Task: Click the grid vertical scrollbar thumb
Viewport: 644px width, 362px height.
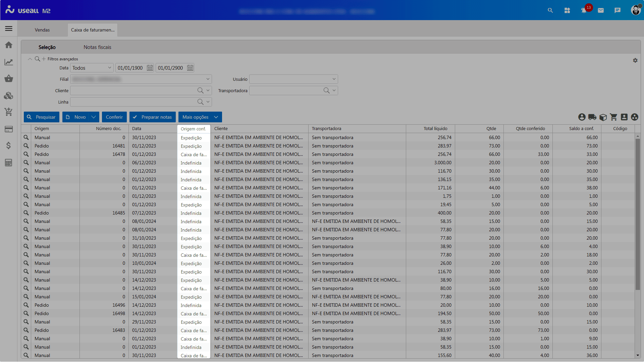Action: (637, 215)
